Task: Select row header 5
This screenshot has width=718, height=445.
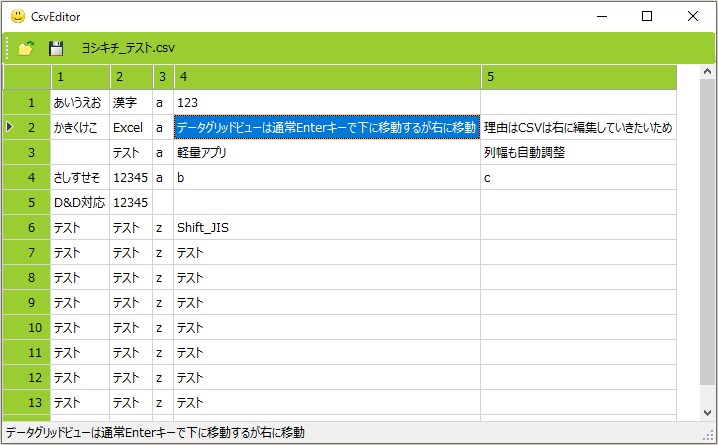Action: pyautogui.click(x=27, y=202)
